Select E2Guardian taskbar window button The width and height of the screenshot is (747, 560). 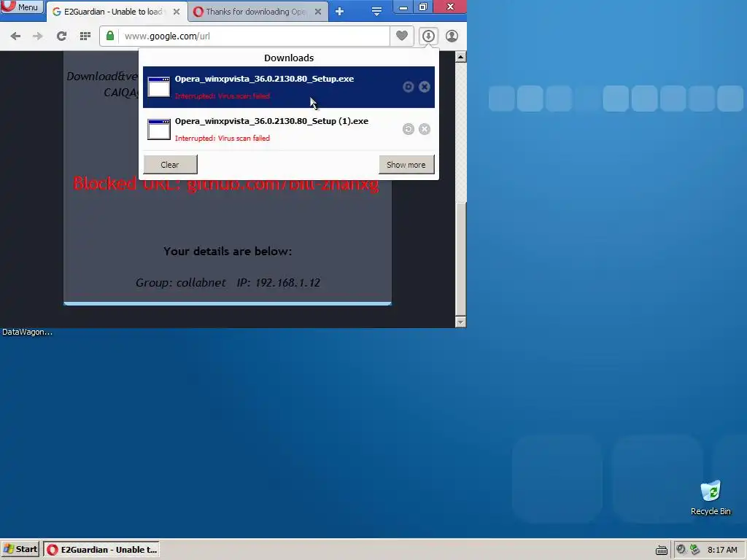[101, 550]
